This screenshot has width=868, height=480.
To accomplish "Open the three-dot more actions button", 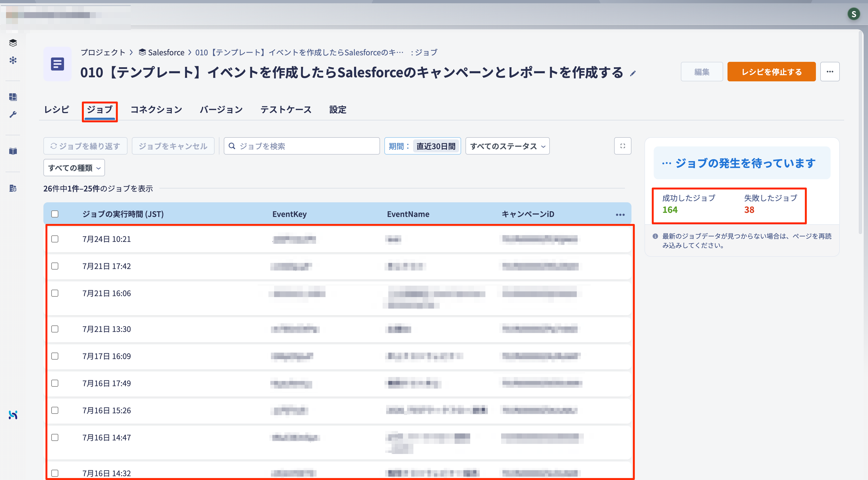I will [x=829, y=72].
